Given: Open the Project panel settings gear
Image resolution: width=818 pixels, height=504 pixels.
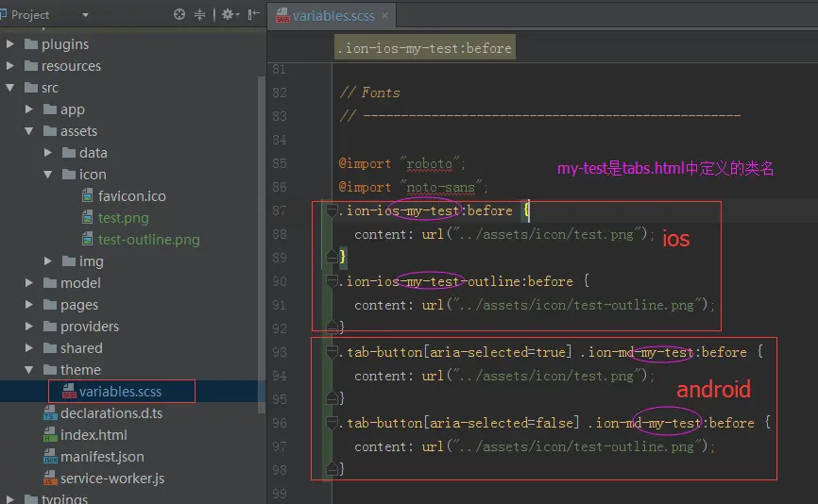Looking at the screenshot, I should [230, 14].
